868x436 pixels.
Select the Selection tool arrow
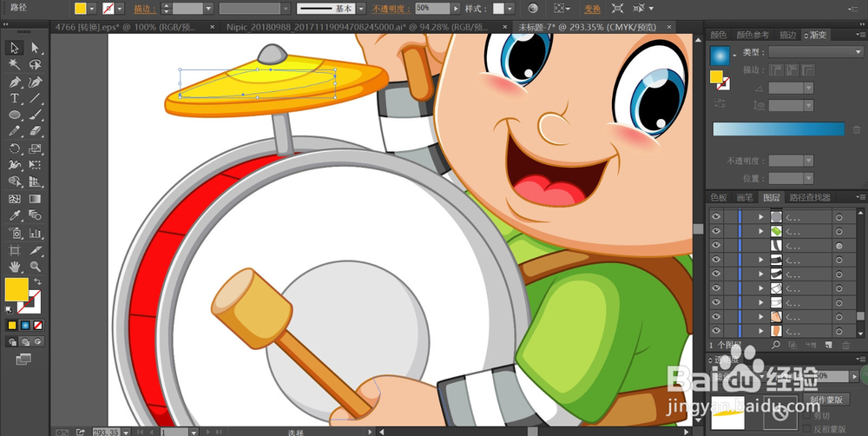coord(15,48)
